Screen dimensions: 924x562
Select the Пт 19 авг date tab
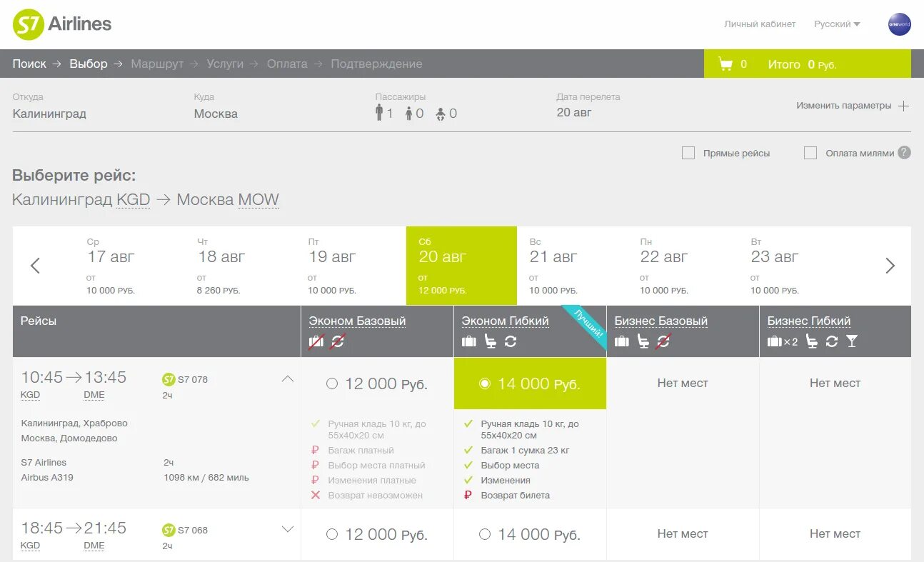[x=351, y=266]
